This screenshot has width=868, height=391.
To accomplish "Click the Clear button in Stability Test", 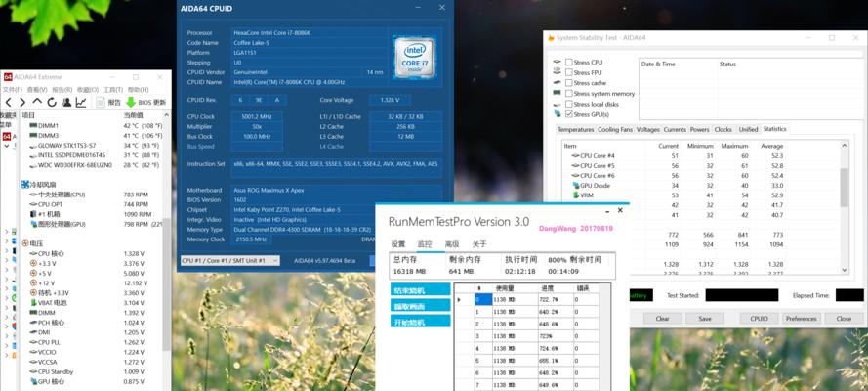I will 662,319.
